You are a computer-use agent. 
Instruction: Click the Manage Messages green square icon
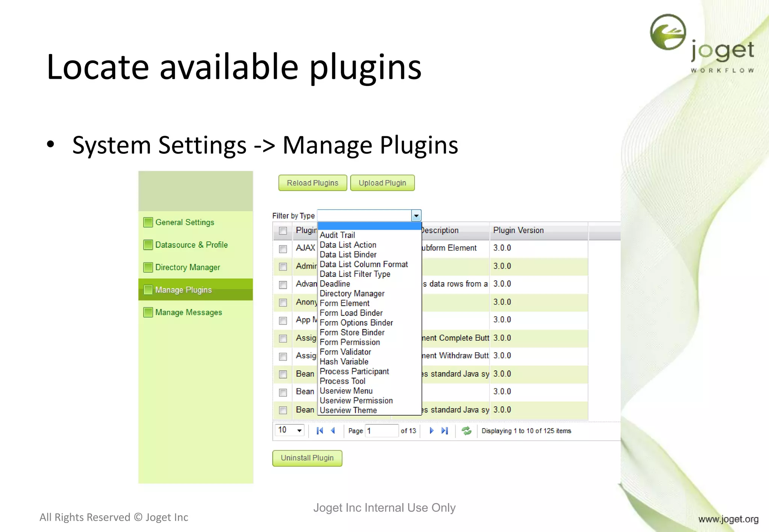click(148, 312)
